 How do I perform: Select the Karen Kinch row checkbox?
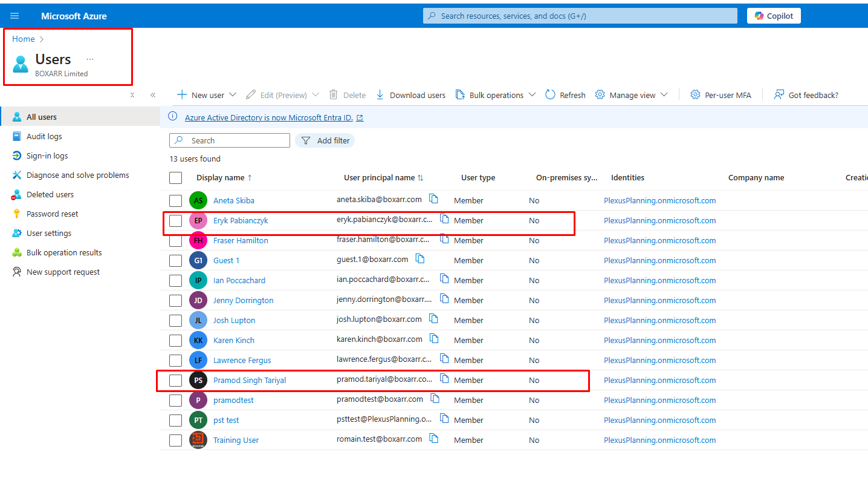175,340
